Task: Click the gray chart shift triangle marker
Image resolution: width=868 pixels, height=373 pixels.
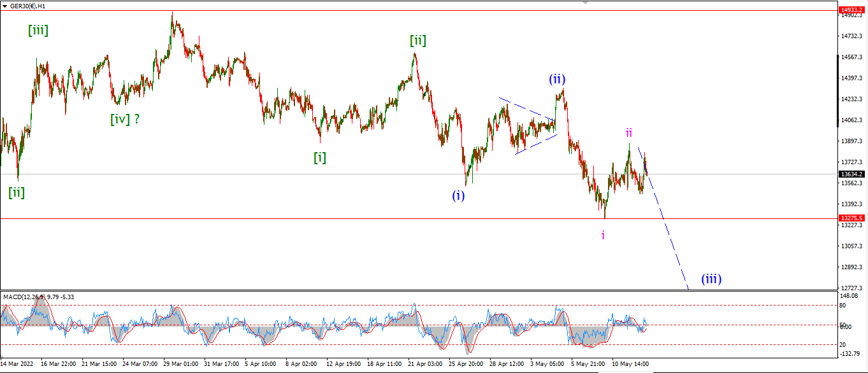Action: pyautogui.click(x=586, y=3)
